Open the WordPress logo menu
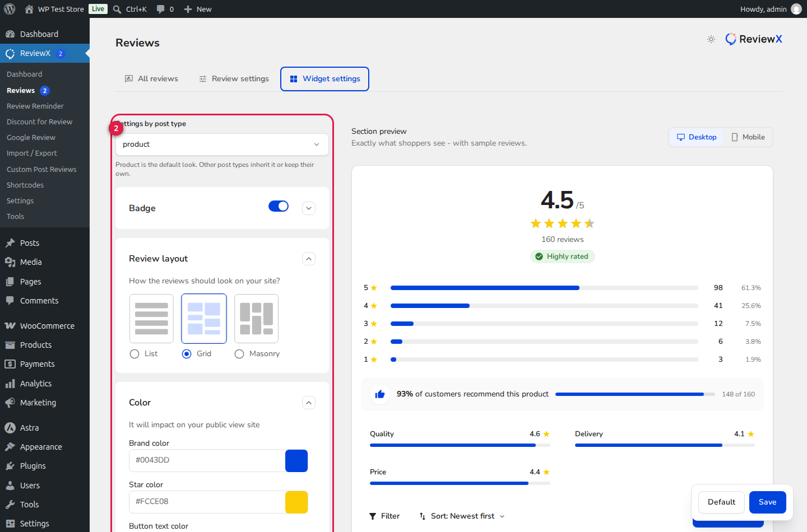 (10, 9)
